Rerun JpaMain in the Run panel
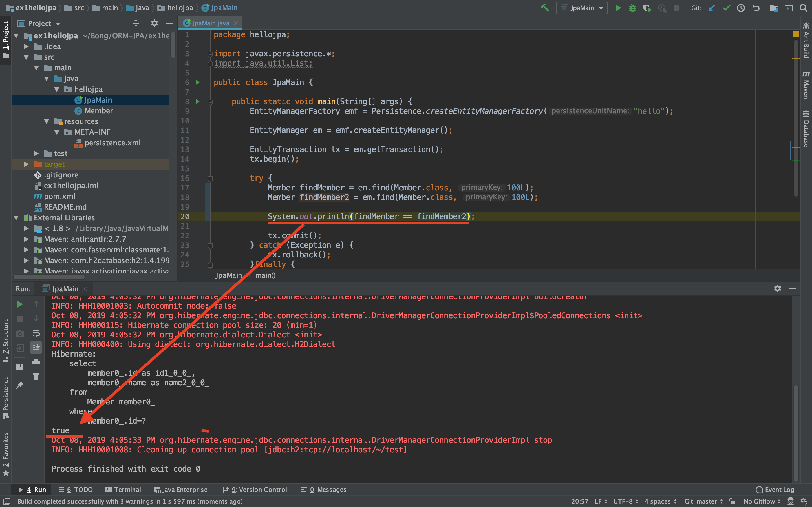The image size is (812, 507). [x=20, y=304]
